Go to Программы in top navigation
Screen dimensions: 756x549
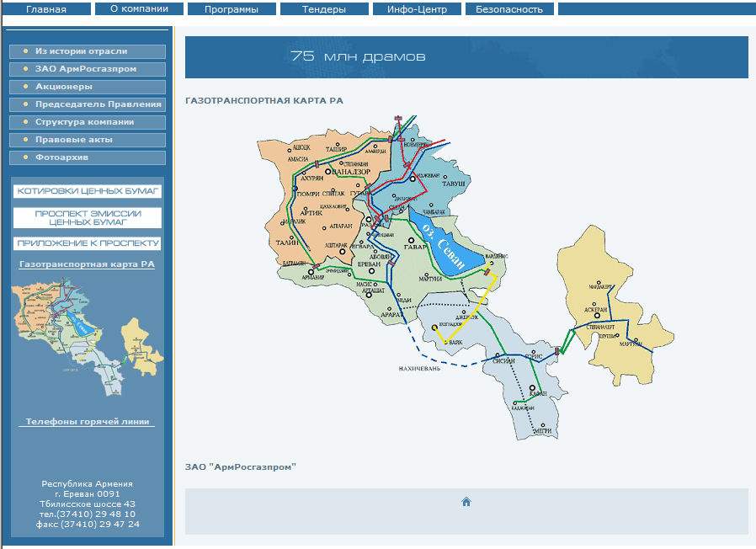pyautogui.click(x=232, y=9)
